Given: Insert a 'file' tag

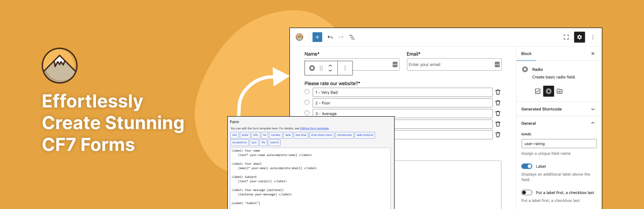Looking at the screenshot, I should [263, 143].
